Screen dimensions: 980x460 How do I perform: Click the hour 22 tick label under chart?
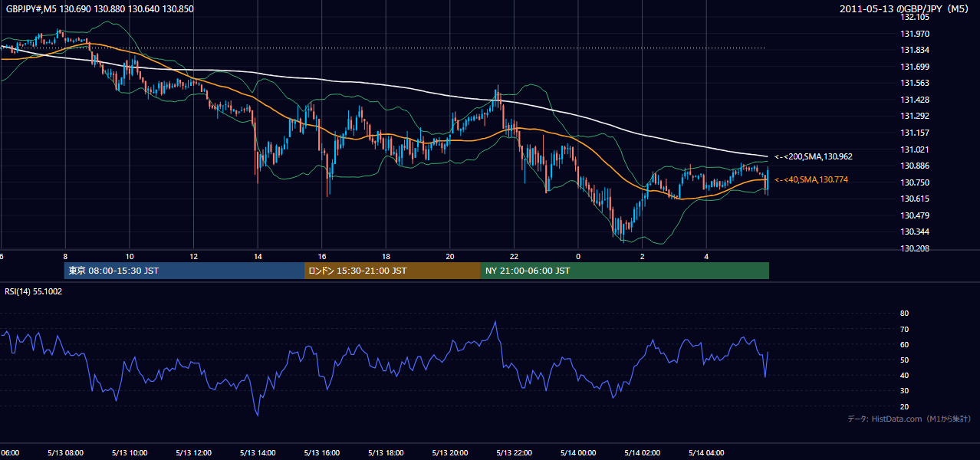click(x=514, y=257)
